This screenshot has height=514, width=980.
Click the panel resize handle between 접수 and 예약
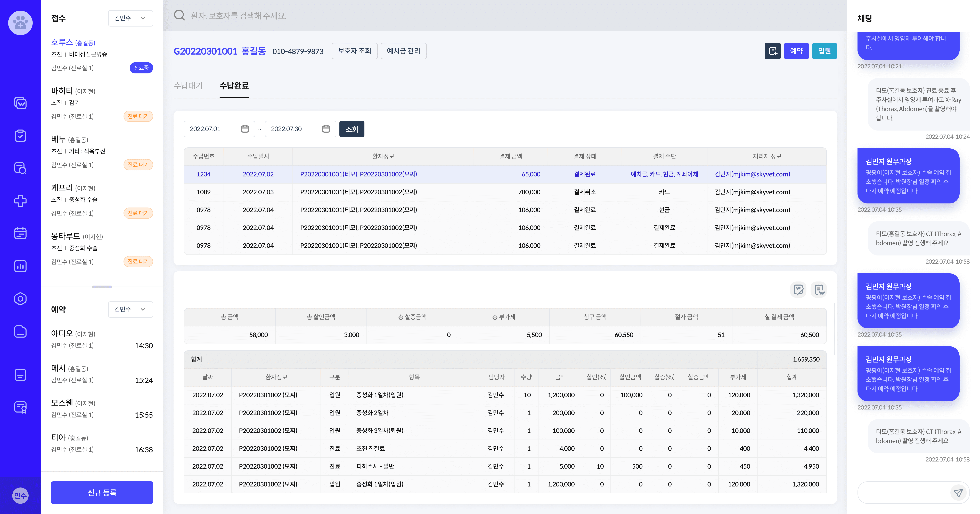(x=102, y=287)
